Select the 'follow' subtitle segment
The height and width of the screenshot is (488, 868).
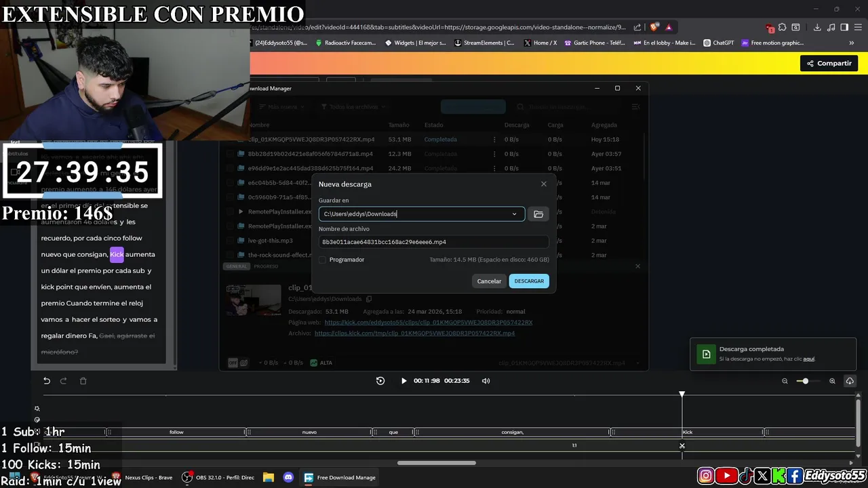tap(176, 432)
